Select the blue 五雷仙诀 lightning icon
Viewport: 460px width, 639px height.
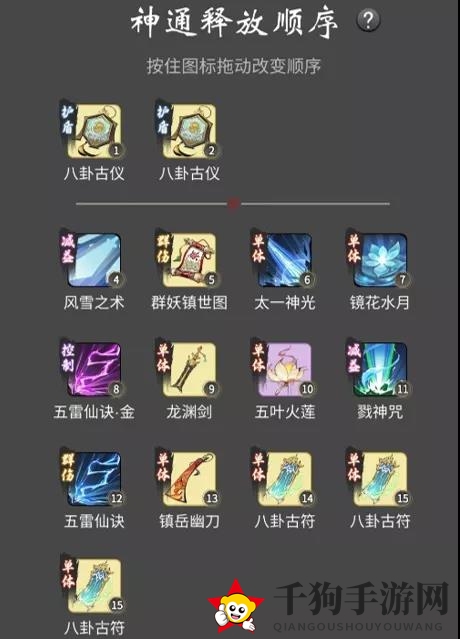coord(94,479)
